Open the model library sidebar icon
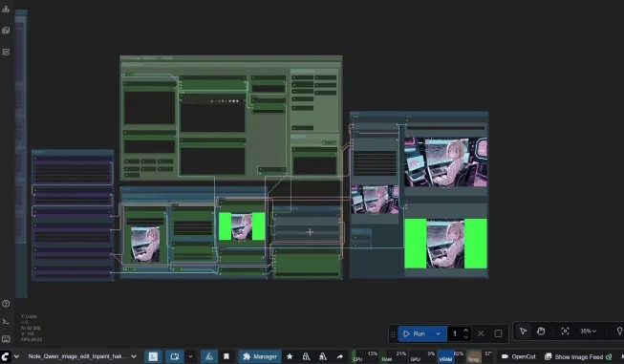Image resolution: width=624 pixels, height=364 pixels. click(x=6, y=9)
